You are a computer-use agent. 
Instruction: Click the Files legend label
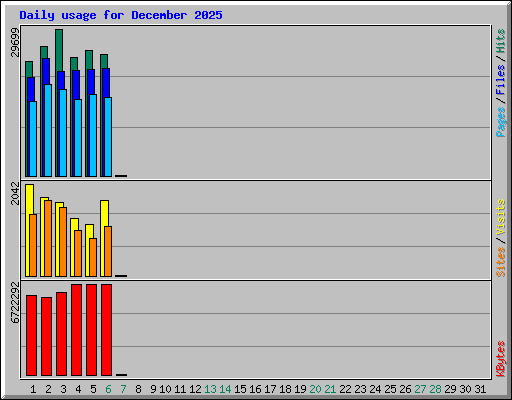tap(500, 79)
